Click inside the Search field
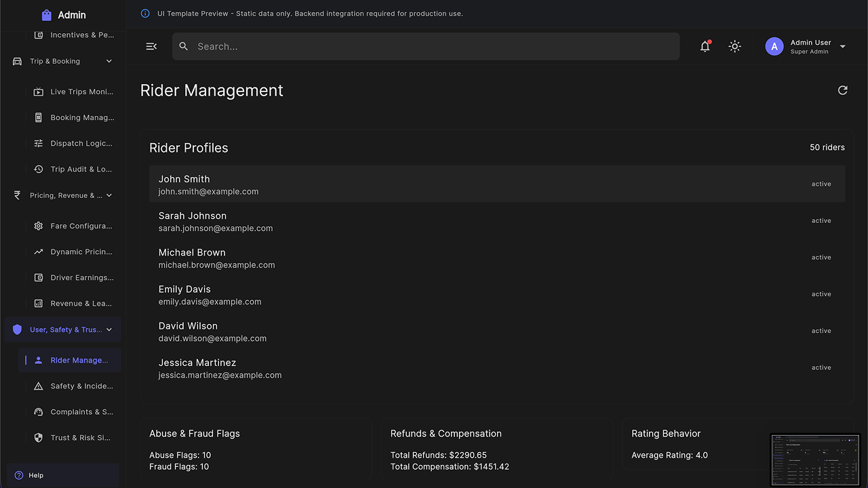Viewport: 868px width, 488px height. click(x=426, y=46)
